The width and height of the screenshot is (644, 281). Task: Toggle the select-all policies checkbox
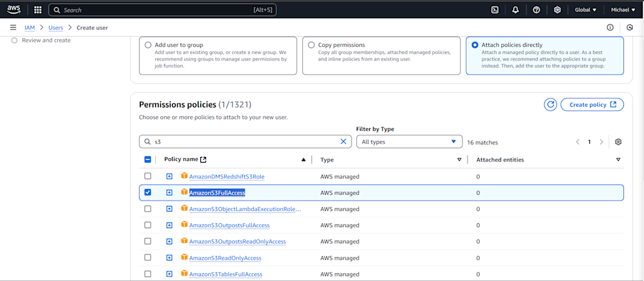click(148, 159)
